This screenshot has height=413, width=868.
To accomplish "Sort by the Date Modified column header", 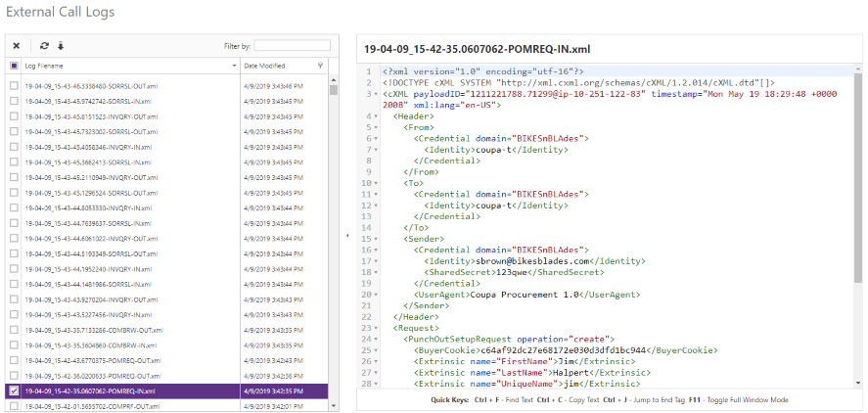I will (264, 66).
